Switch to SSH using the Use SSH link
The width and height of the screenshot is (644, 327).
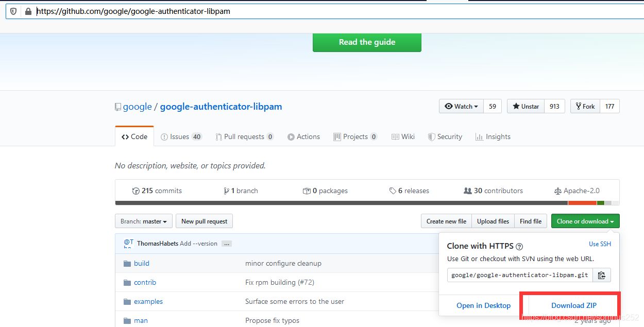click(x=600, y=244)
